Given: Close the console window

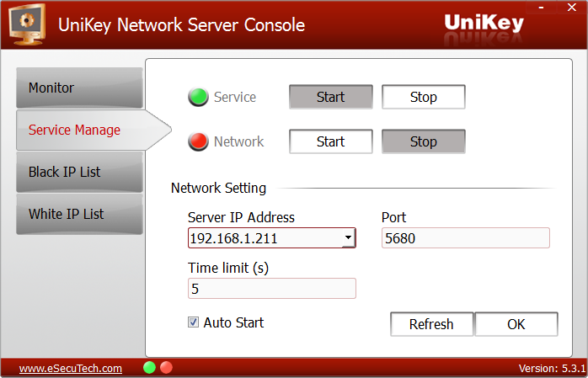Looking at the screenshot, I should 572,8.
